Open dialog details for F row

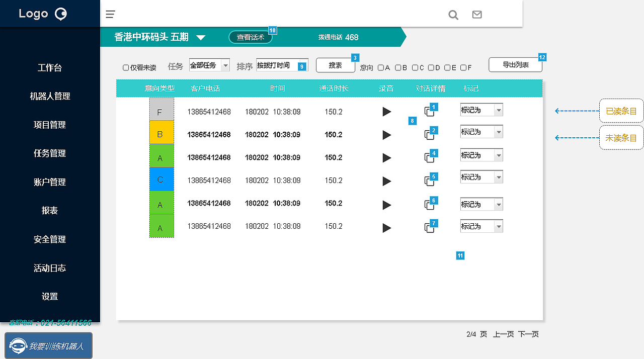tap(429, 112)
